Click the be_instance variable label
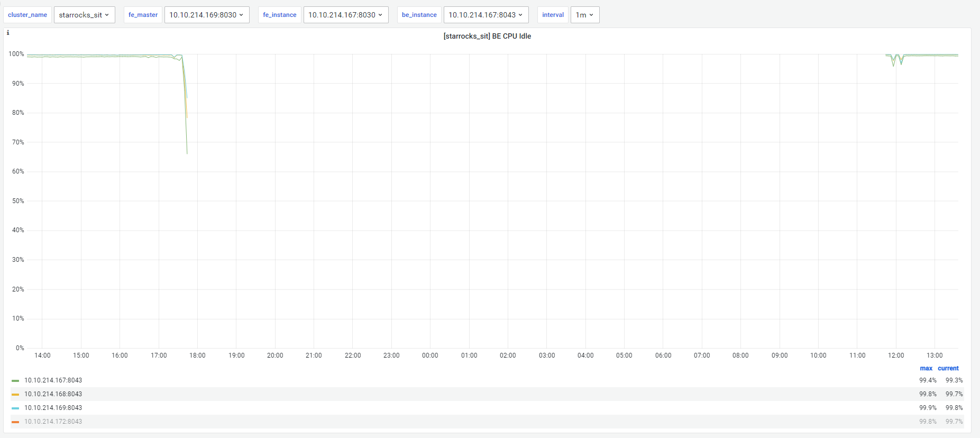The image size is (980, 438). (x=419, y=15)
